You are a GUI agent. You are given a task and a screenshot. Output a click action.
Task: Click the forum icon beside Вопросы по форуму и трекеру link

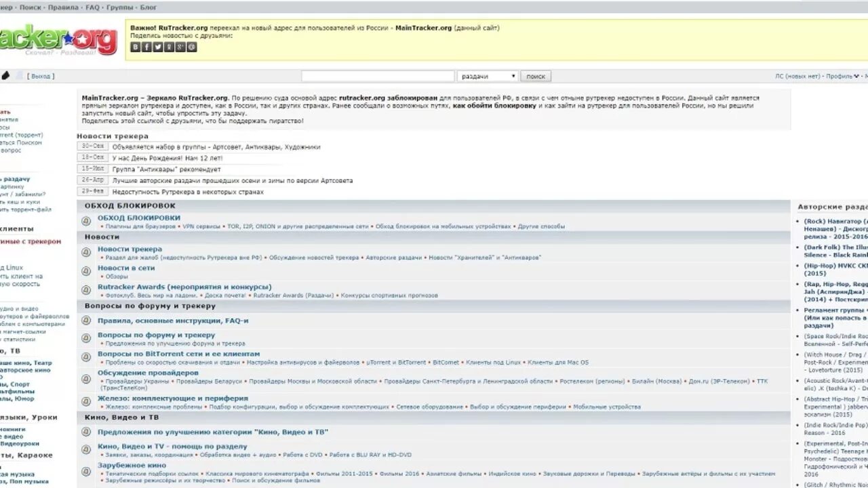[86, 338]
